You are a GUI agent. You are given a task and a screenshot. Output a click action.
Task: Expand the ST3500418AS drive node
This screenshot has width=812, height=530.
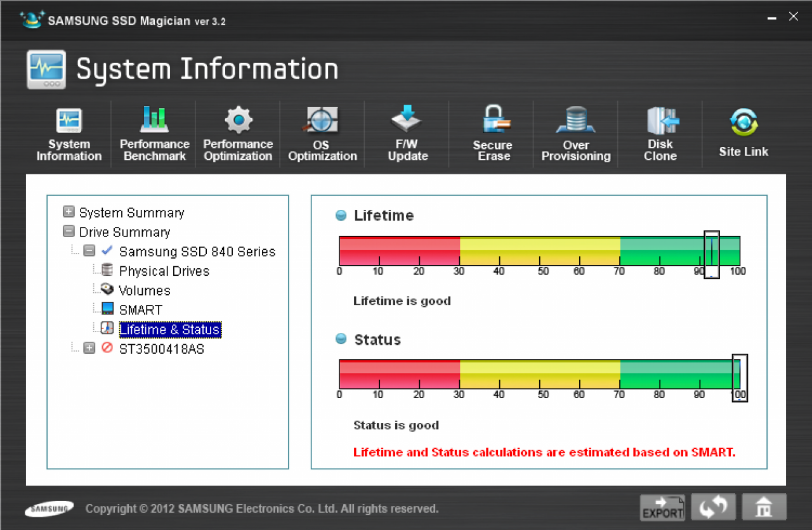(x=89, y=348)
